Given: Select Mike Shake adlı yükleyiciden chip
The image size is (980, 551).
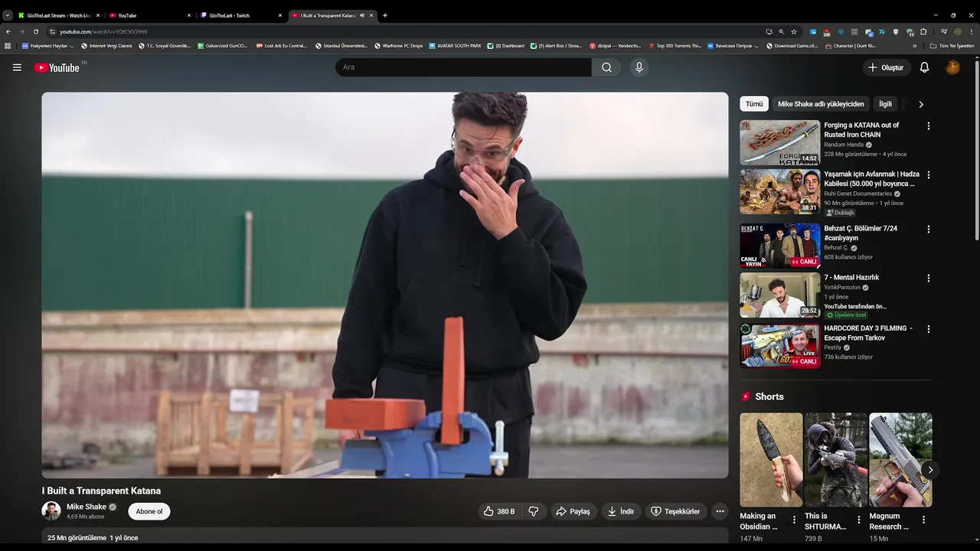Looking at the screenshot, I should (821, 104).
